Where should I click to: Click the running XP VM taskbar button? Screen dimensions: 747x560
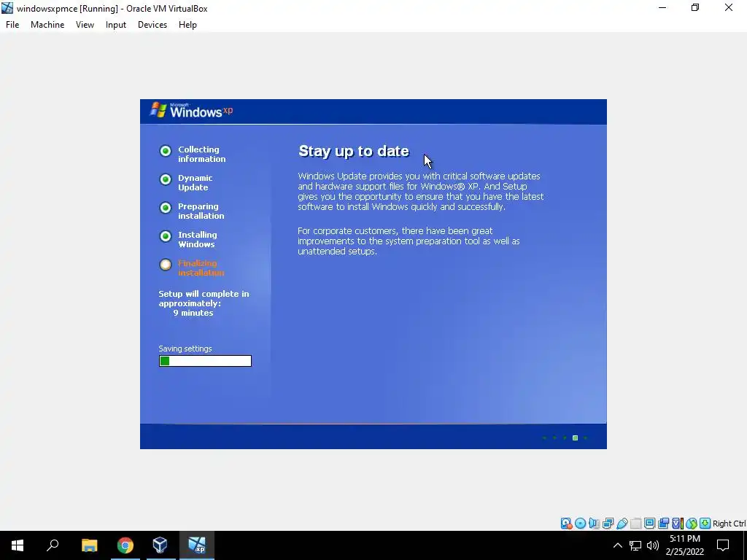(197, 545)
